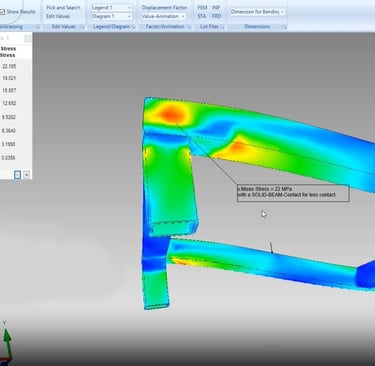375x366 pixels.
Task: Select the legend value 0.0356
Action: [x=8, y=158]
